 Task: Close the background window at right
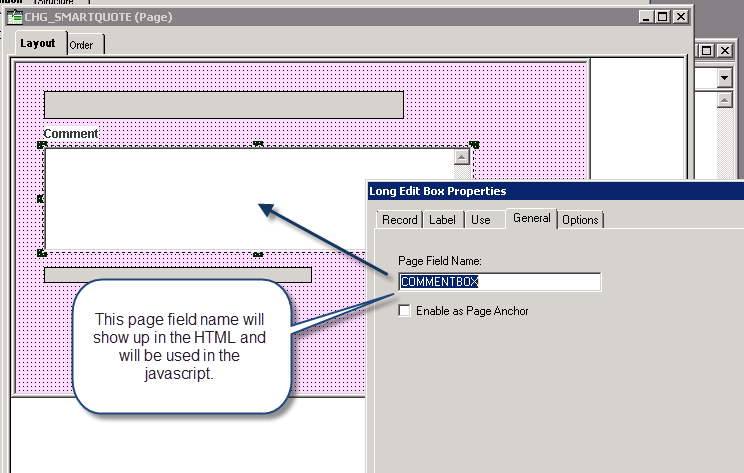coord(725,50)
